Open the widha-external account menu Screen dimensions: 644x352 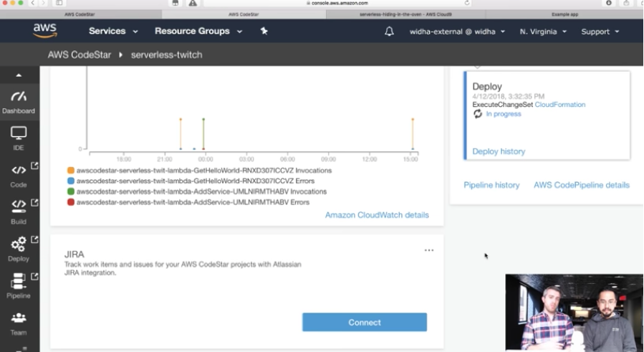pos(457,32)
